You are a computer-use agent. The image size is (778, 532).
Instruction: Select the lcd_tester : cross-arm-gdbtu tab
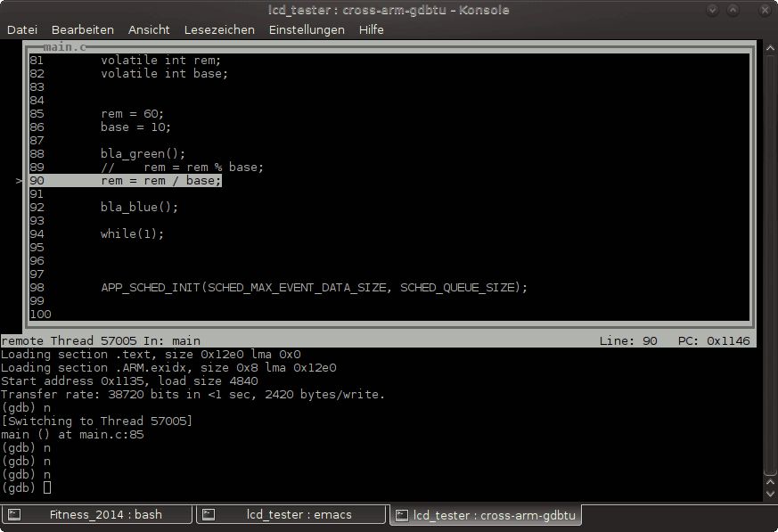(x=486, y=515)
